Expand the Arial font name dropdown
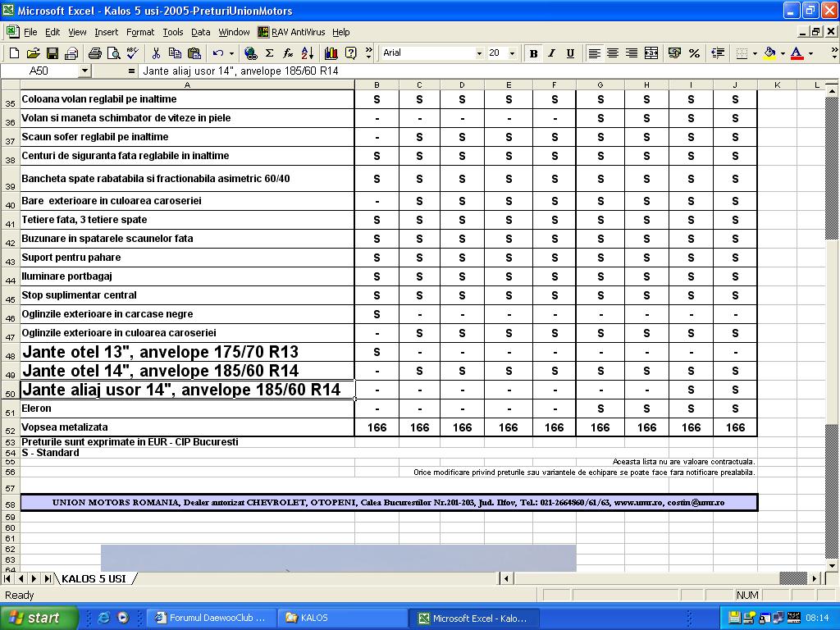Screen dimensions: 840x630 click(479, 53)
